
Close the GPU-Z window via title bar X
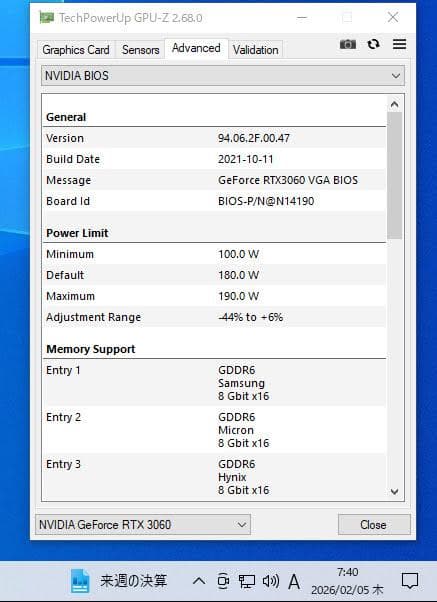(x=393, y=17)
